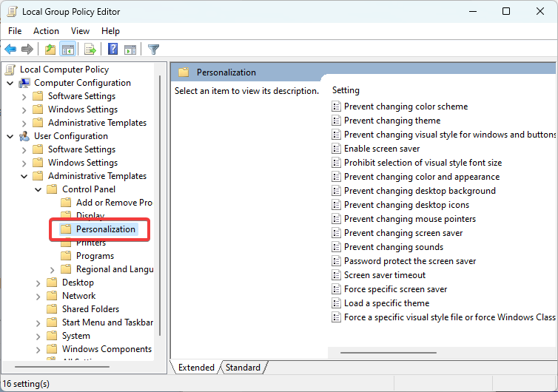Select Password protect the screen saver
The image size is (558, 392).
[x=409, y=261]
